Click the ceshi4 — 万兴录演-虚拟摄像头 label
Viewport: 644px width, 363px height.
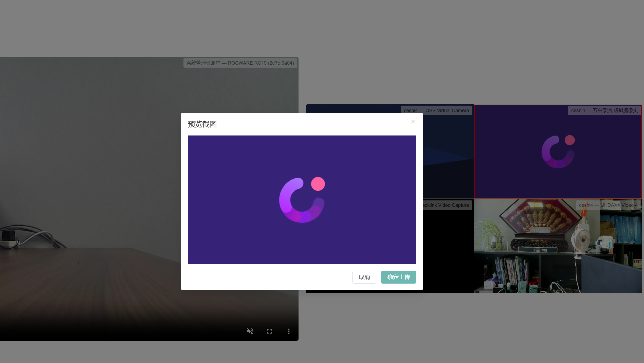click(604, 111)
